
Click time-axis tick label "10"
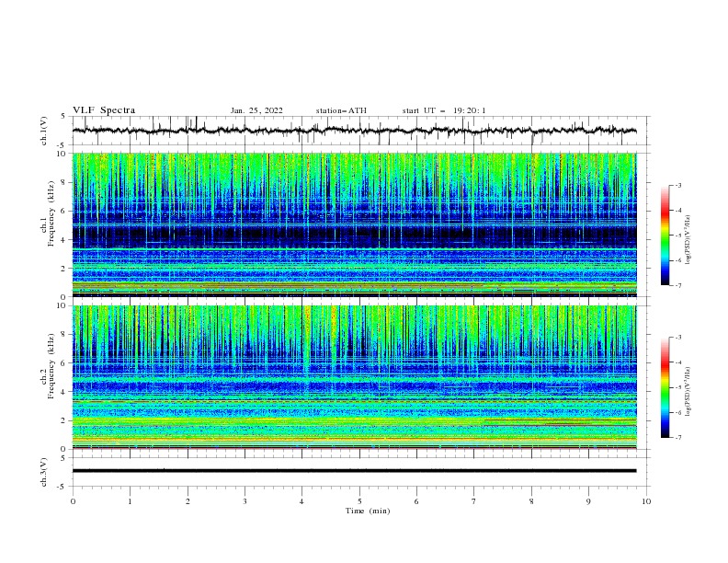click(x=646, y=501)
